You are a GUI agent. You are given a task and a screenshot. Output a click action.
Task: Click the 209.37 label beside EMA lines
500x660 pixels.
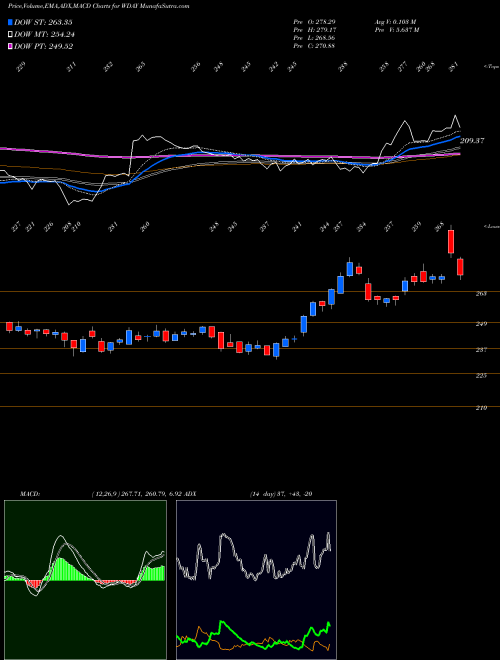click(x=472, y=141)
